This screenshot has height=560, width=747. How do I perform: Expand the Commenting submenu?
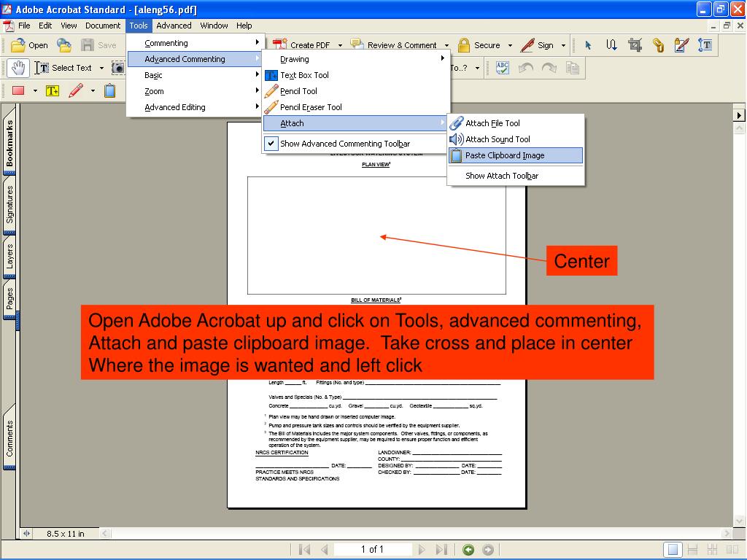point(196,43)
